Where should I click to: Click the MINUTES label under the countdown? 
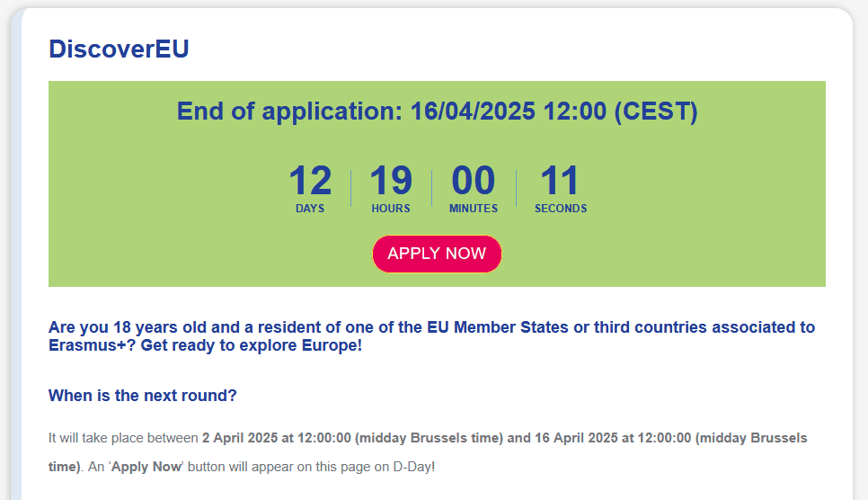(x=474, y=209)
